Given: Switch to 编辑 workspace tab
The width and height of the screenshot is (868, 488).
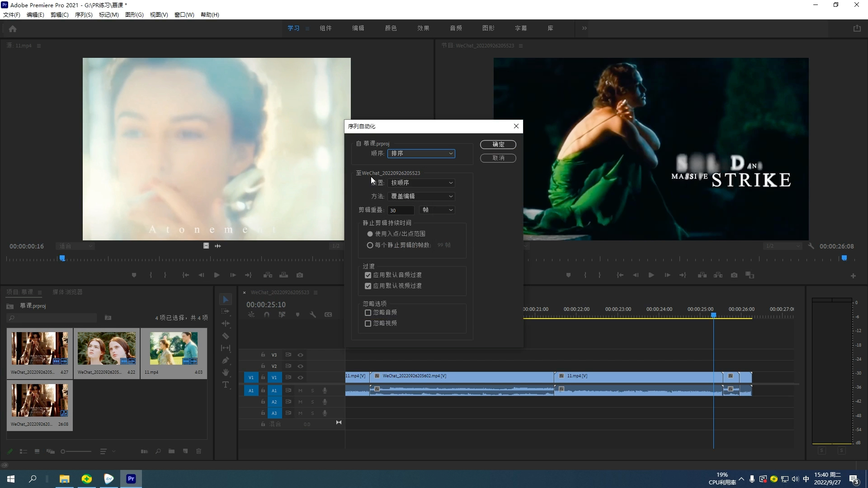Looking at the screenshot, I should tap(358, 28).
